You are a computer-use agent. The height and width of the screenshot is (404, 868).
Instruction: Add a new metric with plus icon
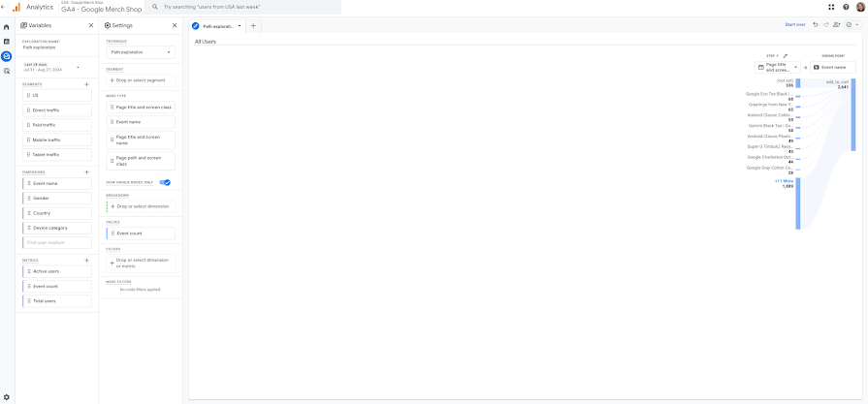86,261
